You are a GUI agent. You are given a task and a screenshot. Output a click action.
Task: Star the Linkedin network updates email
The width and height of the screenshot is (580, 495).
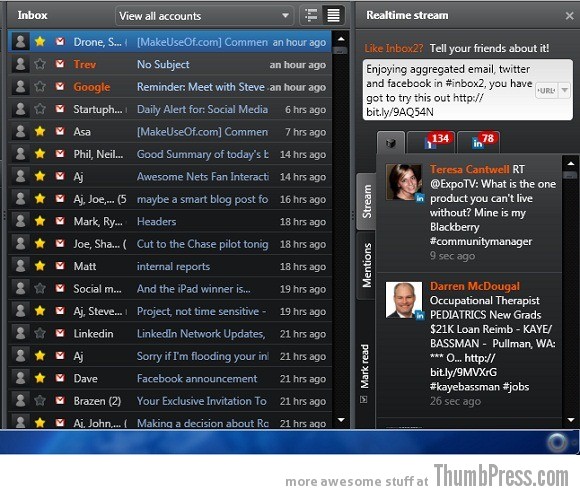point(40,333)
